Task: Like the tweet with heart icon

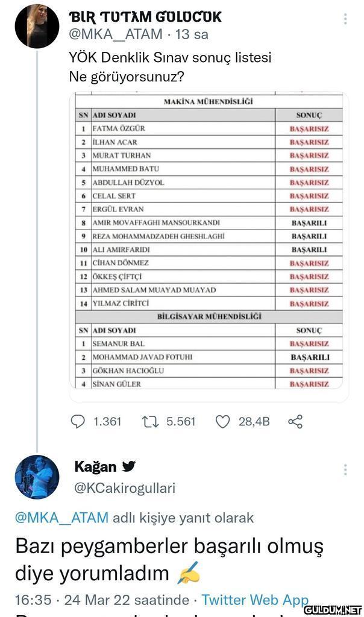Action: [222, 421]
